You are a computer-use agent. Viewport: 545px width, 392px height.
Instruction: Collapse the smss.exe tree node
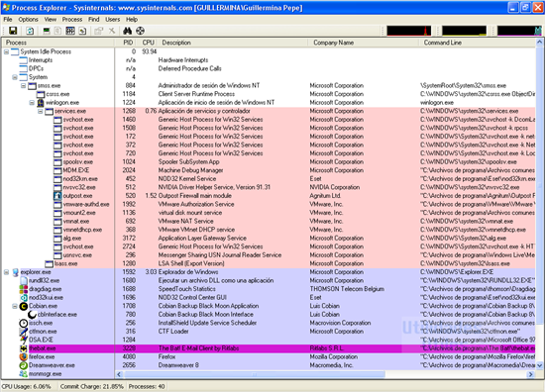pyautogui.click(x=24, y=86)
